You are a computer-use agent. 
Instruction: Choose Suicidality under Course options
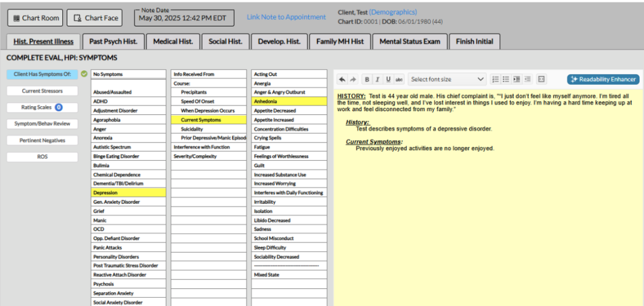coord(209,129)
